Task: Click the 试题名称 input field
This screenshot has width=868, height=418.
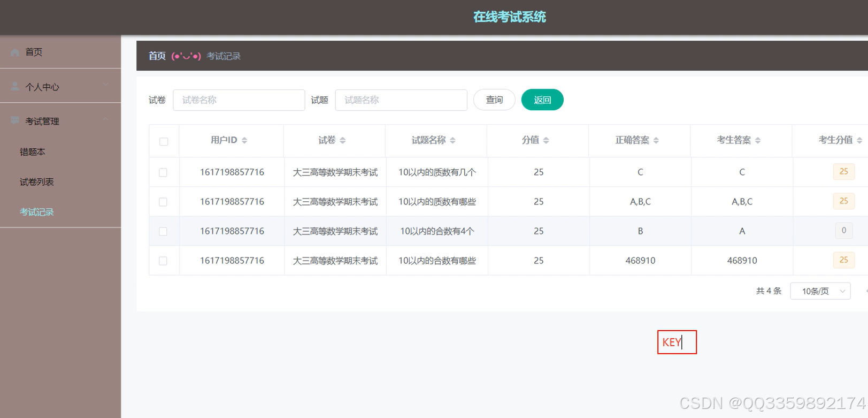Action: point(401,100)
